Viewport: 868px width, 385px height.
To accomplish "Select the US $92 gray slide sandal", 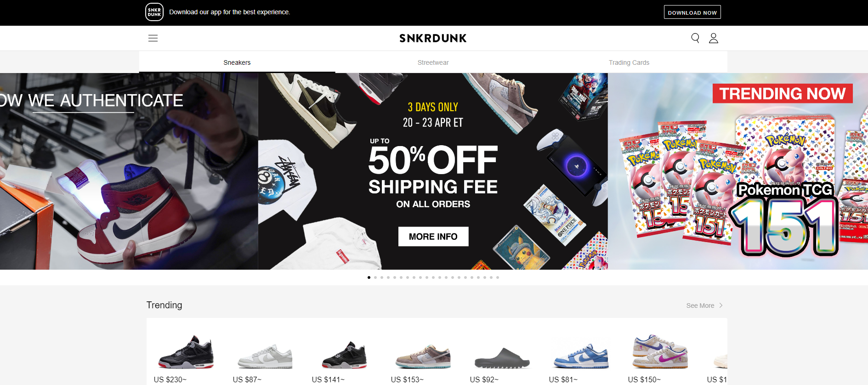I will (x=502, y=358).
